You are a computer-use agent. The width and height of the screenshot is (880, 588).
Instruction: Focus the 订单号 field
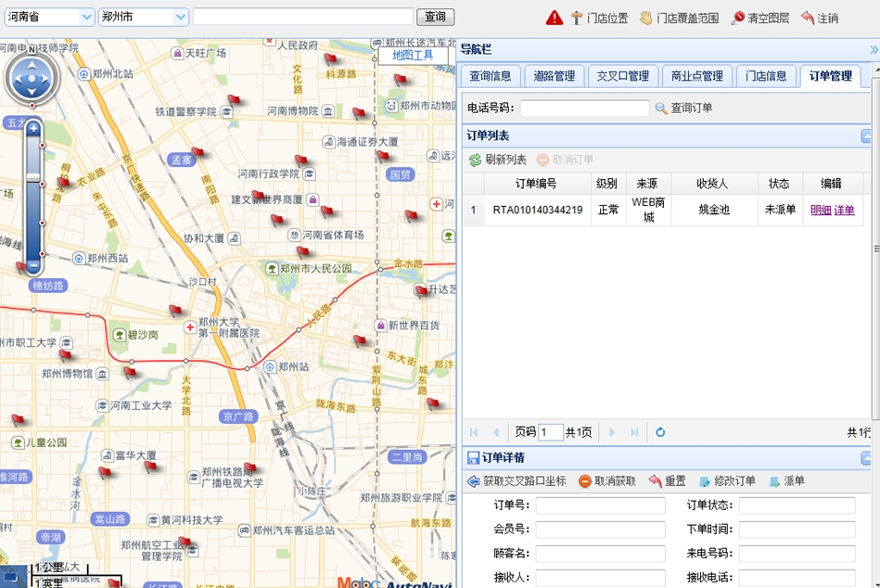[600, 505]
